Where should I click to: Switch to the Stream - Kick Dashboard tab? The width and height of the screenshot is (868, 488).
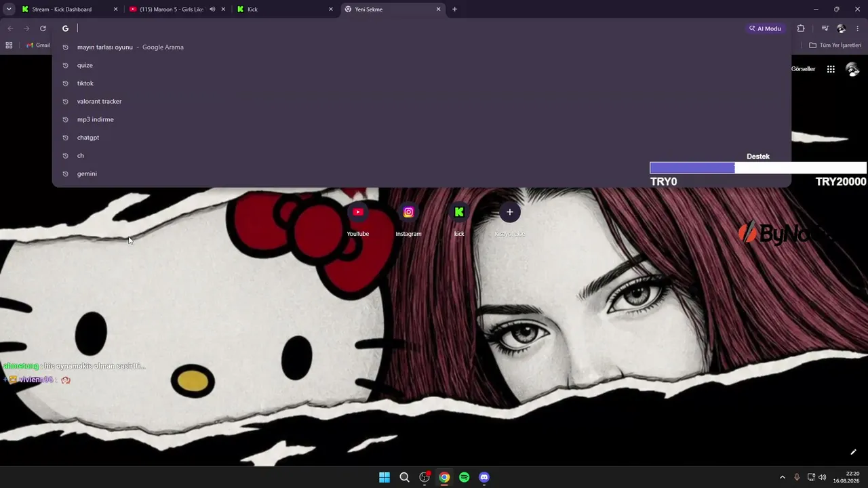pyautogui.click(x=70, y=9)
